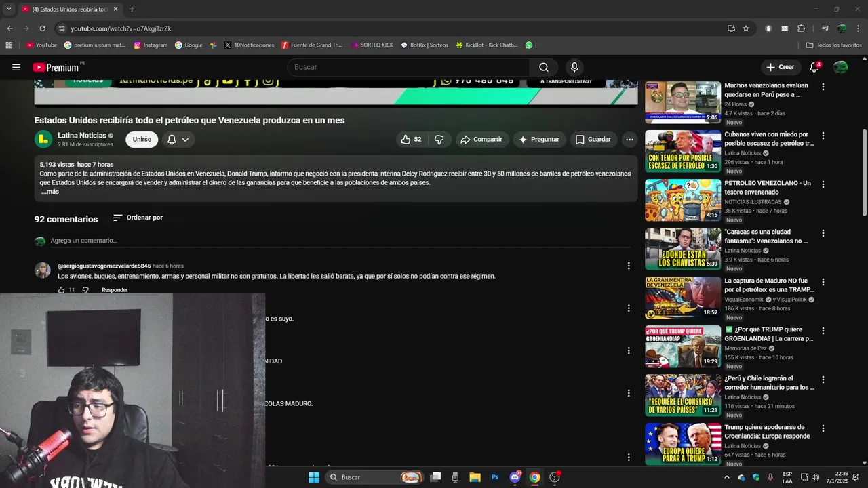Open the 'Latina Noticias' channel name link
This screenshot has height=488, width=868.
(x=82, y=136)
